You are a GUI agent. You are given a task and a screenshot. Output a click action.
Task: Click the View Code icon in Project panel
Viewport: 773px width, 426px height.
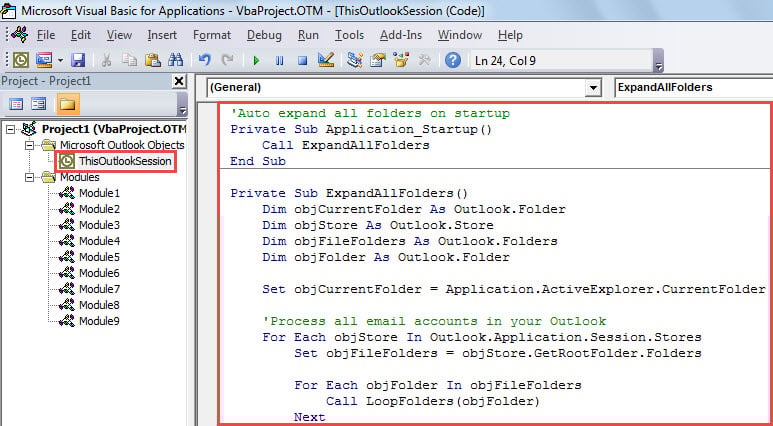tap(16, 104)
